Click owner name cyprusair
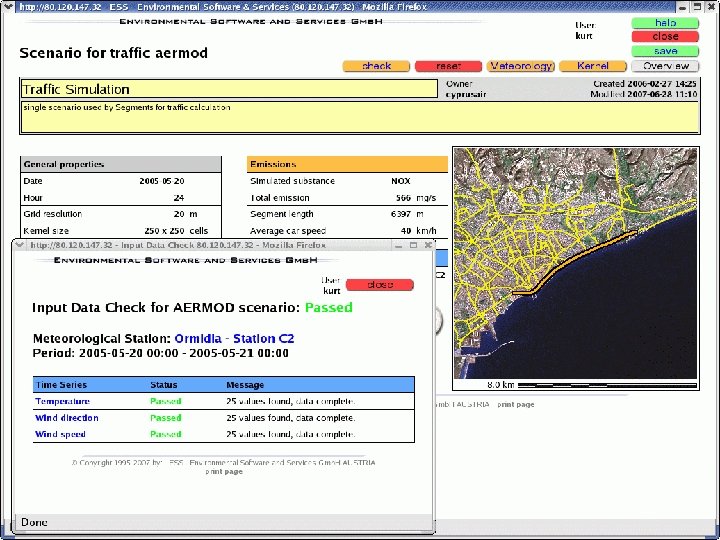Screen dimensions: 720x540 coord(466,95)
